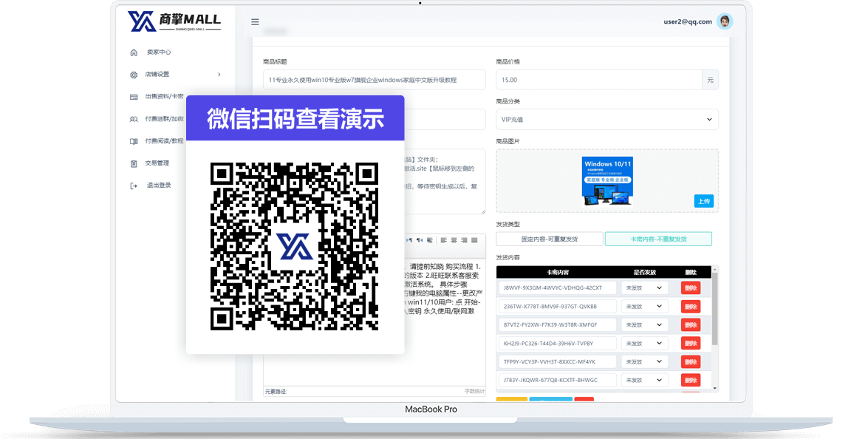Image resolution: width=868 pixels, height=439 pixels.
Task: Edit the 87VT2-FY2XW card key field
Action: (x=558, y=325)
